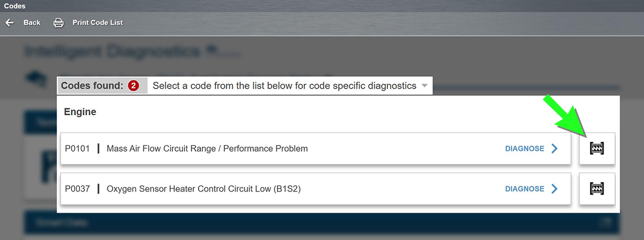
Task: Open the data graph icon for P0037
Action: (597, 188)
